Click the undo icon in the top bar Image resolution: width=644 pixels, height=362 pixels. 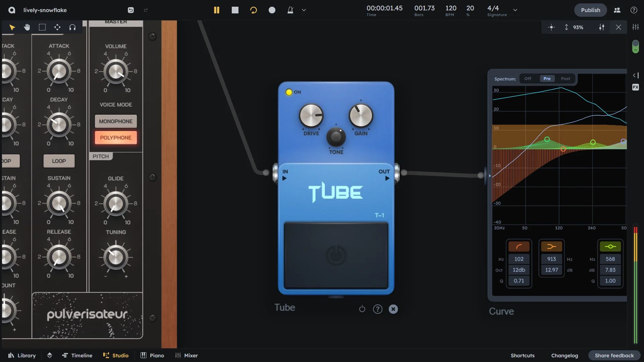pyautogui.click(x=130, y=10)
